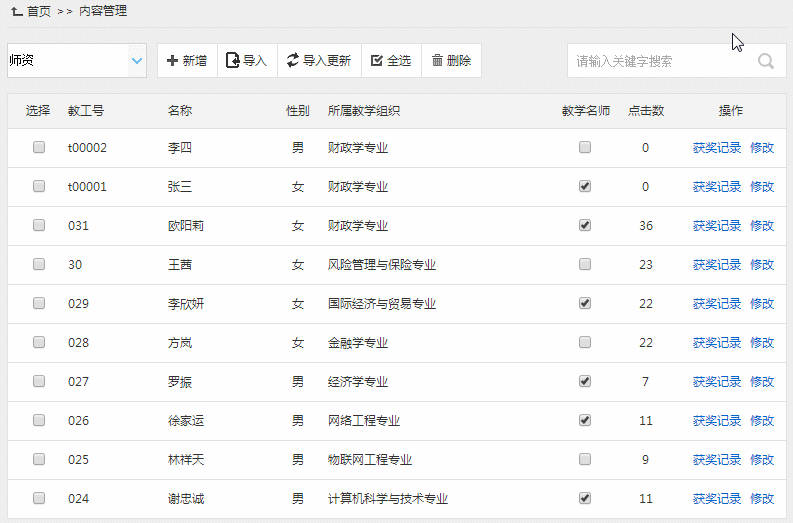Click the 点击数 column header
The height and width of the screenshot is (523, 793).
pyautogui.click(x=646, y=111)
